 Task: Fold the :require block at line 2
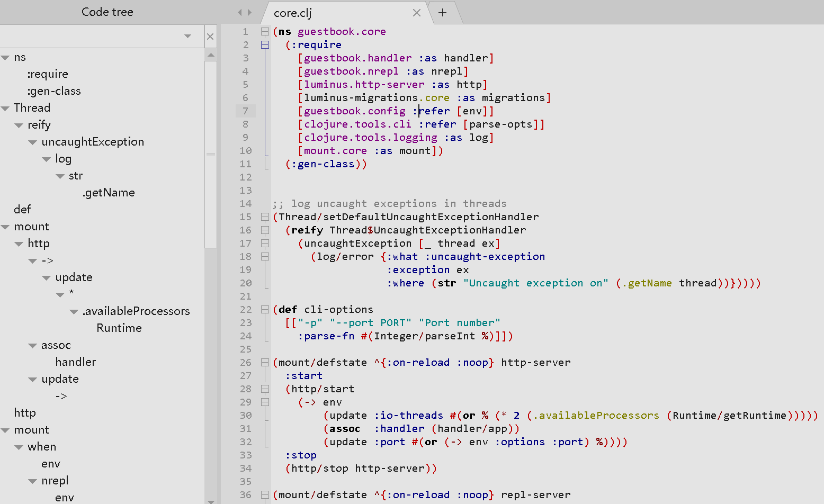coord(265,45)
